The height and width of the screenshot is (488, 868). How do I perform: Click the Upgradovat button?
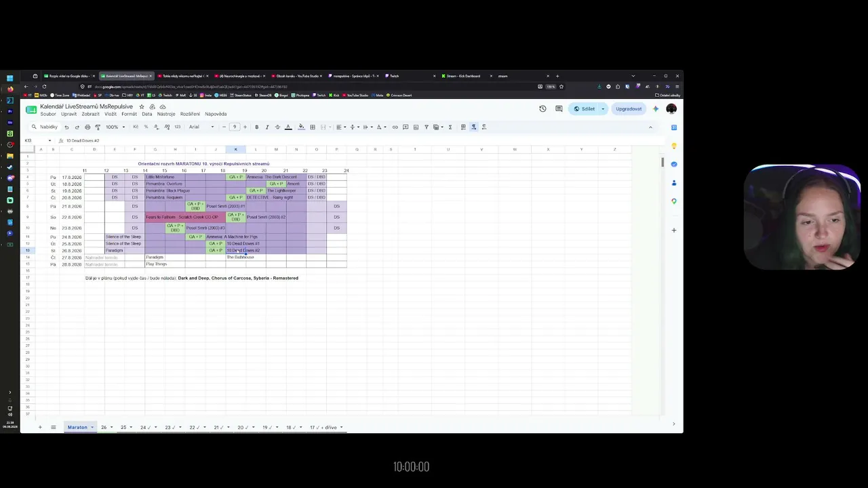tap(629, 108)
